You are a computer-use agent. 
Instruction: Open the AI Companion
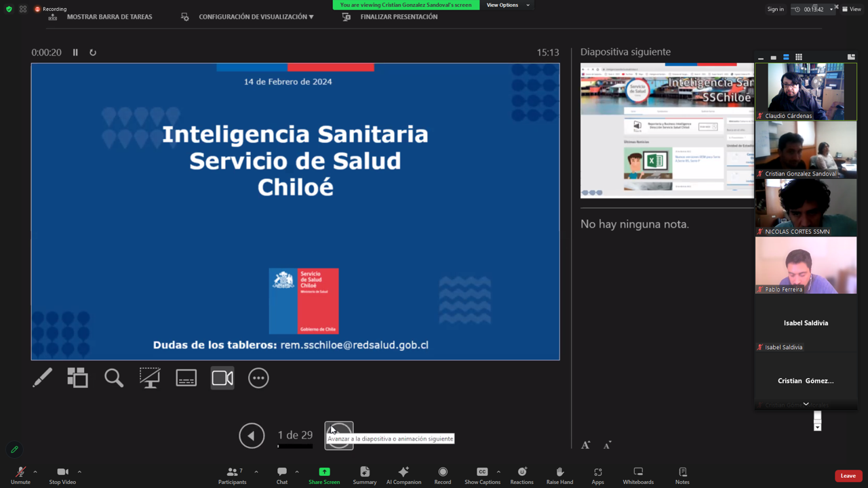[x=403, y=475]
